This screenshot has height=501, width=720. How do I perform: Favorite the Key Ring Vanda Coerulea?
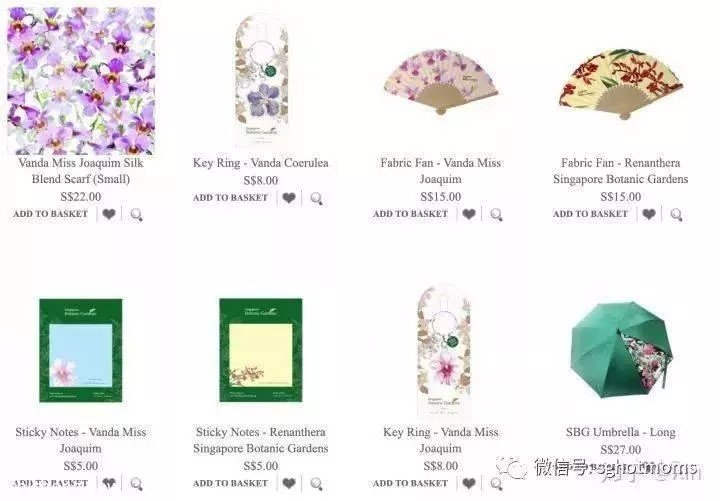[289, 198]
